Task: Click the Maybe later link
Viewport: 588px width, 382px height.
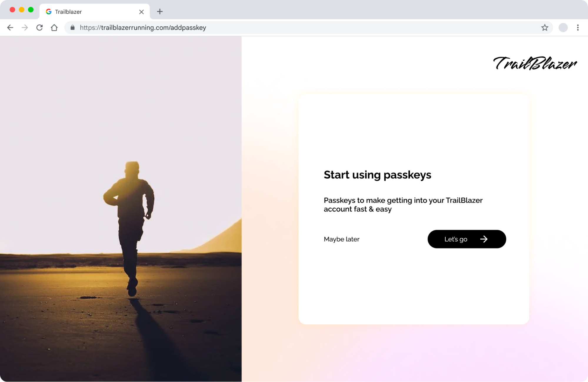Action: [342, 239]
